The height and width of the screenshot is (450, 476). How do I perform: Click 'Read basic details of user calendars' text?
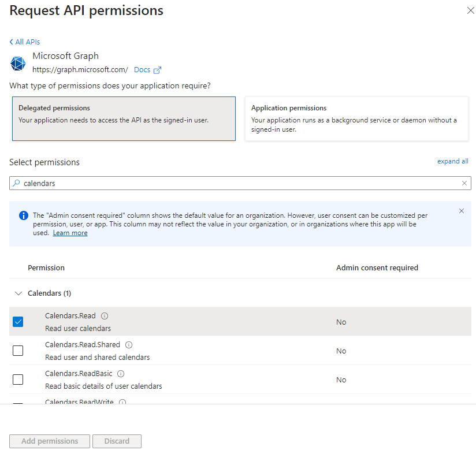pos(103,386)
